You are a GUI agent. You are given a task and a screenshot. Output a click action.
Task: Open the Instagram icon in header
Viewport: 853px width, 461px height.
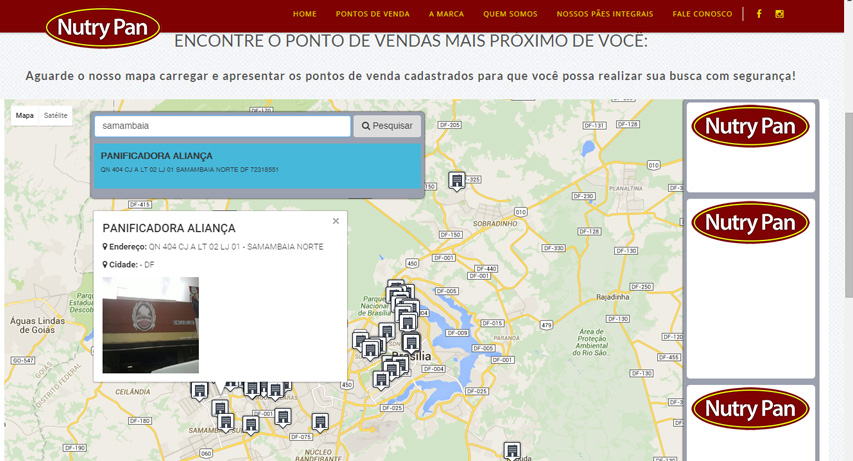pos(780,14)
